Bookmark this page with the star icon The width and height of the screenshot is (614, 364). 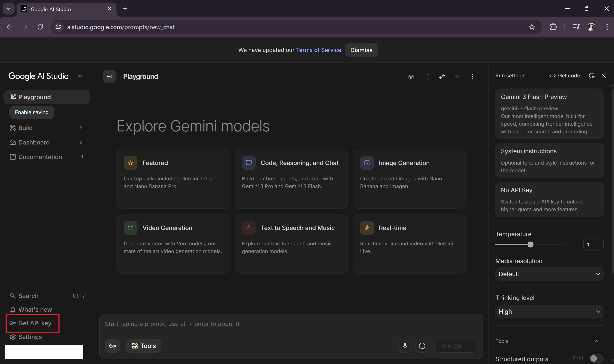pos(532,27)
